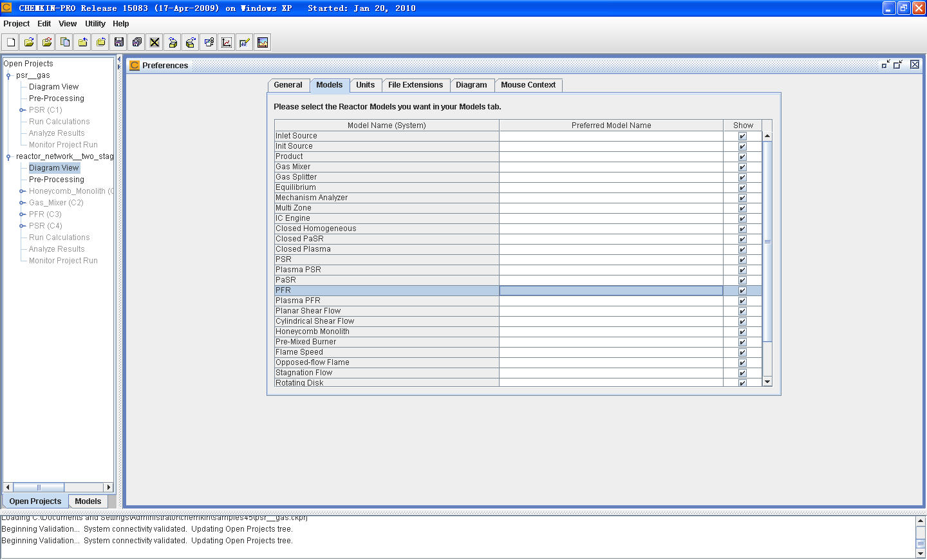The image size is (927, 560).
Task: Open the Mouse Context tab
Action: [x=528, y=85]
